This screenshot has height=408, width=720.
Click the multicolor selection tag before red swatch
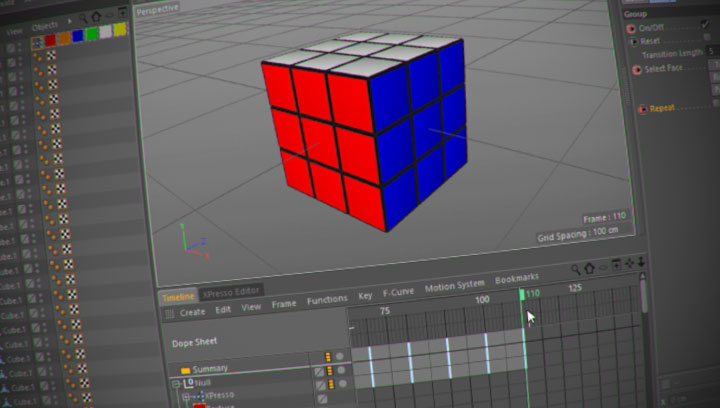37,43
